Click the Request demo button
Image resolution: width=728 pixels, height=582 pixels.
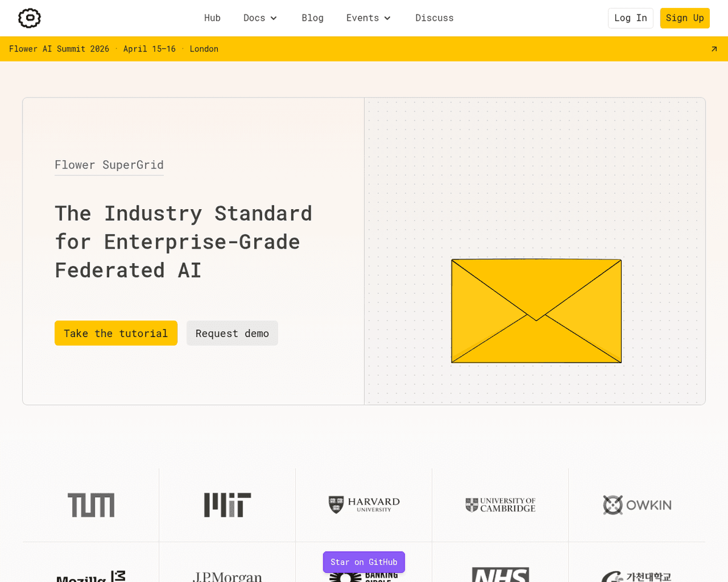(x=232, y=333)
